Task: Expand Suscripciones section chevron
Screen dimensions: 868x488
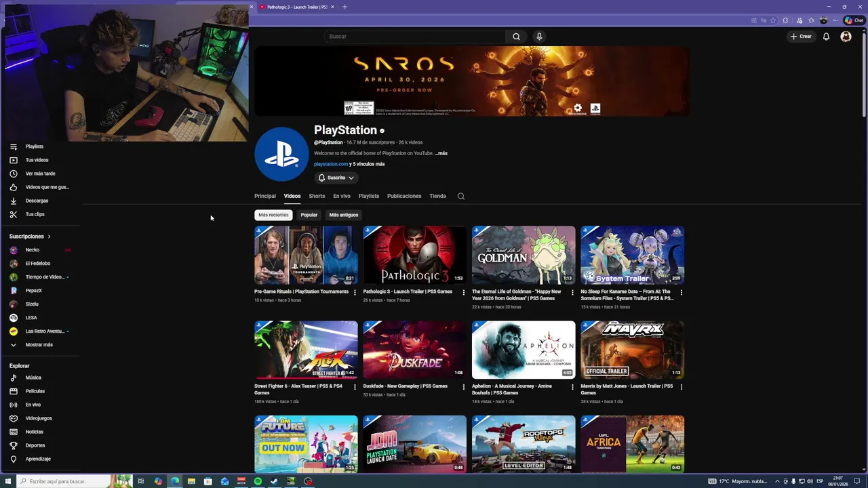Action: tap(49, 237)
